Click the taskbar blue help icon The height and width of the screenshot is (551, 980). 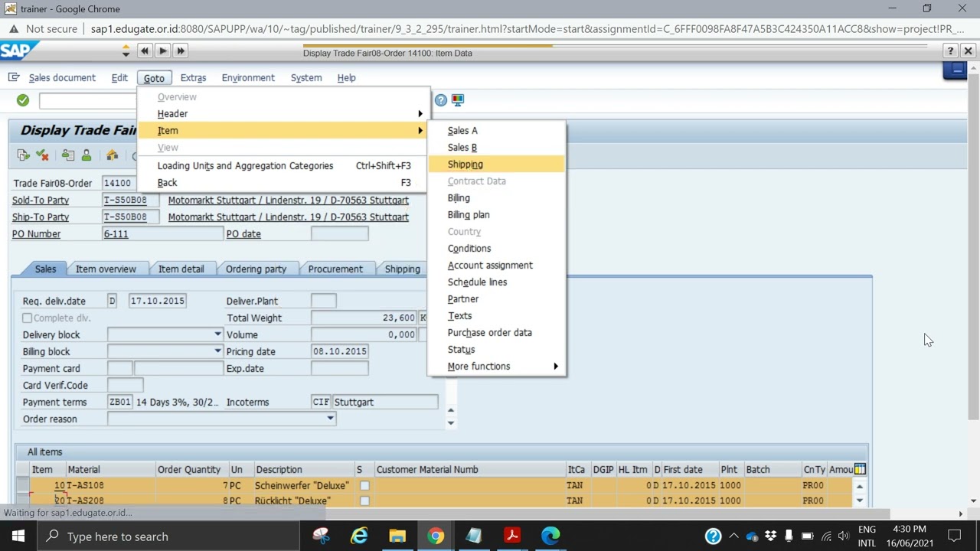click(x=713, y=536)
